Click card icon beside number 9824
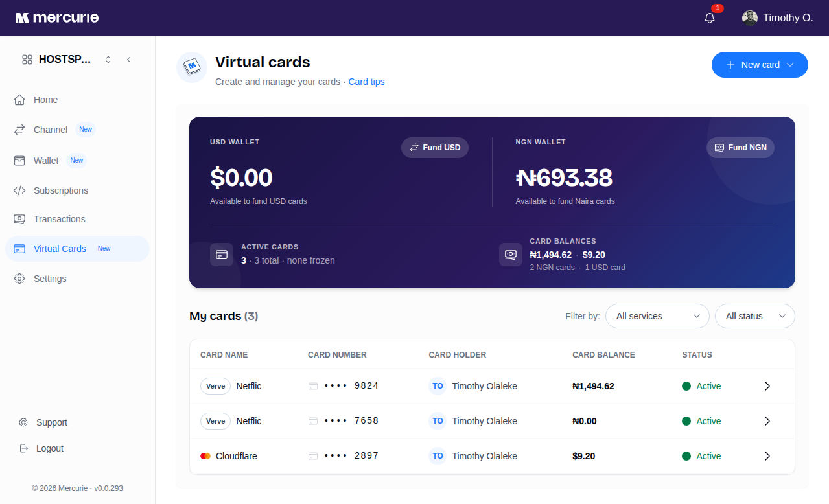The image size is (829, 504). click(313, 386)
